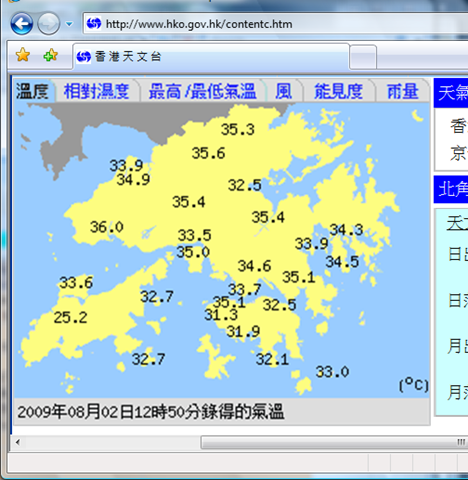Click the 36.0 temperature reading
468x480 pixels.
[107, 227]
